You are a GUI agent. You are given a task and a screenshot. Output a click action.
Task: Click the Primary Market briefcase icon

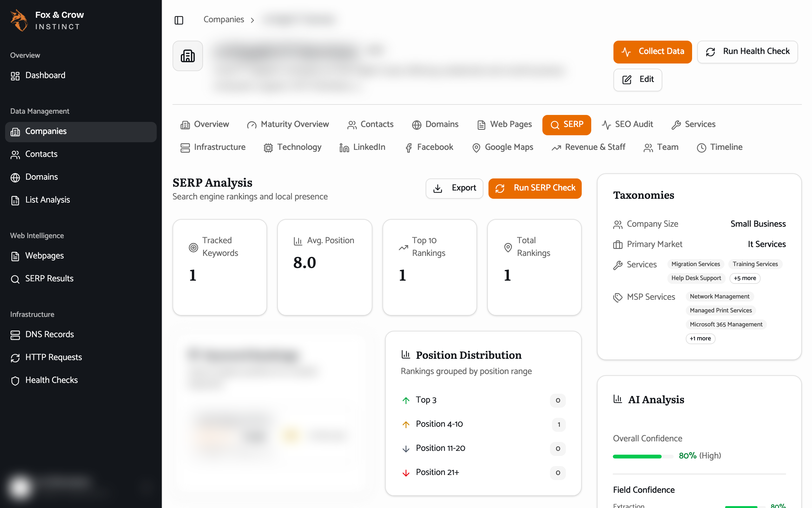618,244
